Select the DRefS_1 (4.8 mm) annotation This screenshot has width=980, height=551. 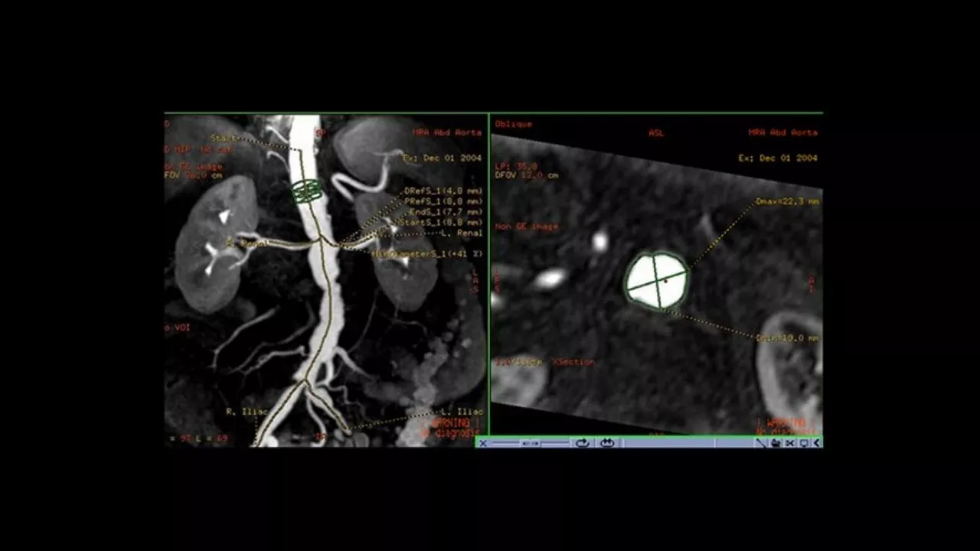pyautogui.click(x=443, y=191)
